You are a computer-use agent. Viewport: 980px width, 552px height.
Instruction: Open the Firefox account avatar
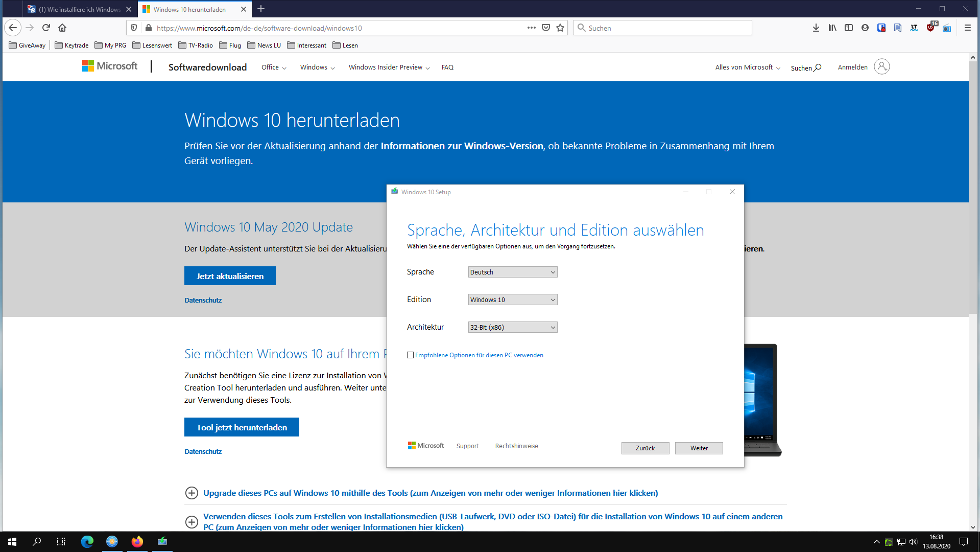[x=865, y=28]
